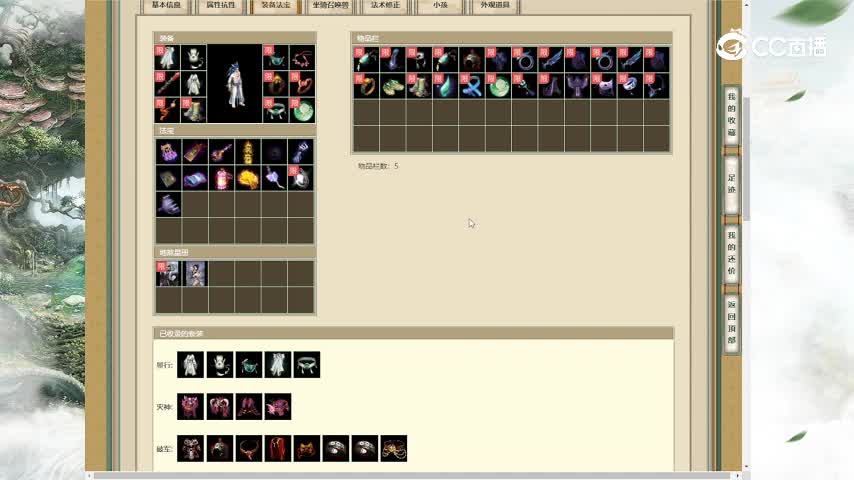Viewport: 854px width, 480px height.
Task: Inspect the dark book treasure in 法宝 grid
Action: coord(169,178)
